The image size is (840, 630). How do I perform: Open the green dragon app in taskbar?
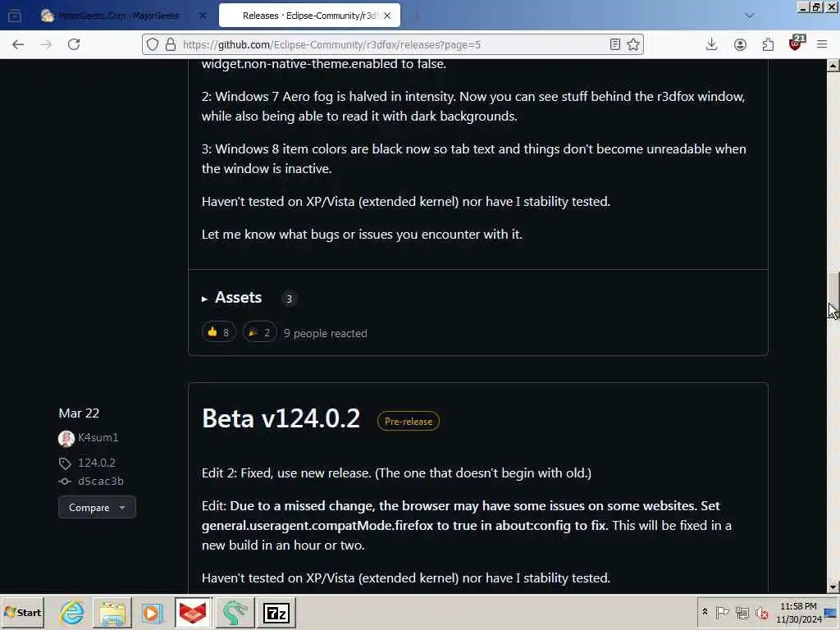point(234,612)
